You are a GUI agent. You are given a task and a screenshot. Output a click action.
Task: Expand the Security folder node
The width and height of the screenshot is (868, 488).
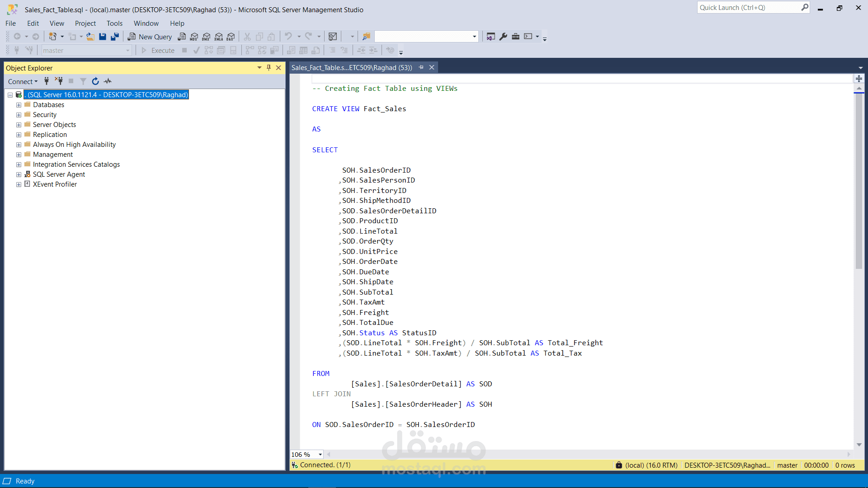(x=19, y=115)
